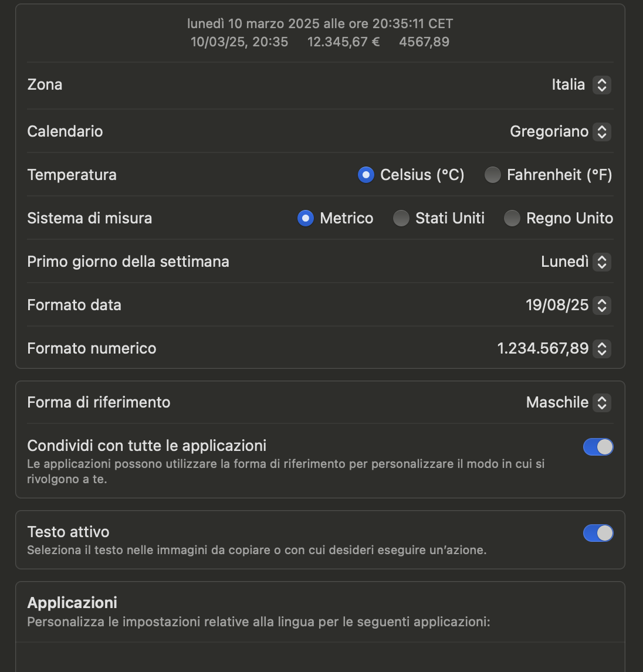Screen dimensions: 643x672
Task: Click the Applicazioni section heading
Action: [x=72, y=602]
